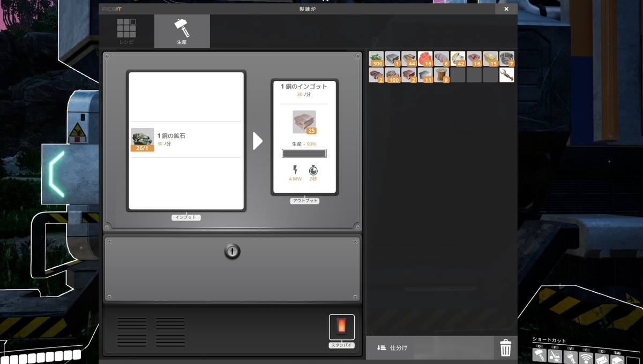Screen dimensions: 643x364
Task: Select the zapper weapon inventory slot
Action: [507, 75]
